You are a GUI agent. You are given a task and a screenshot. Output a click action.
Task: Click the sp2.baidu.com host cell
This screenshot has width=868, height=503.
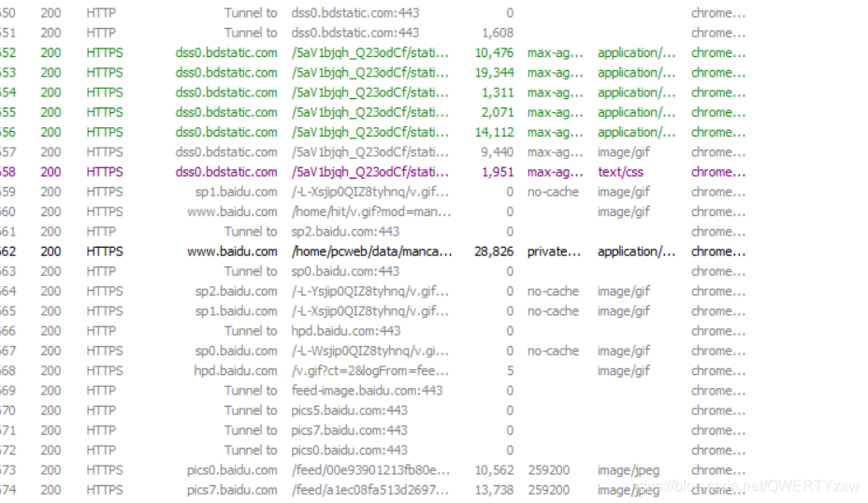(236, 292)
